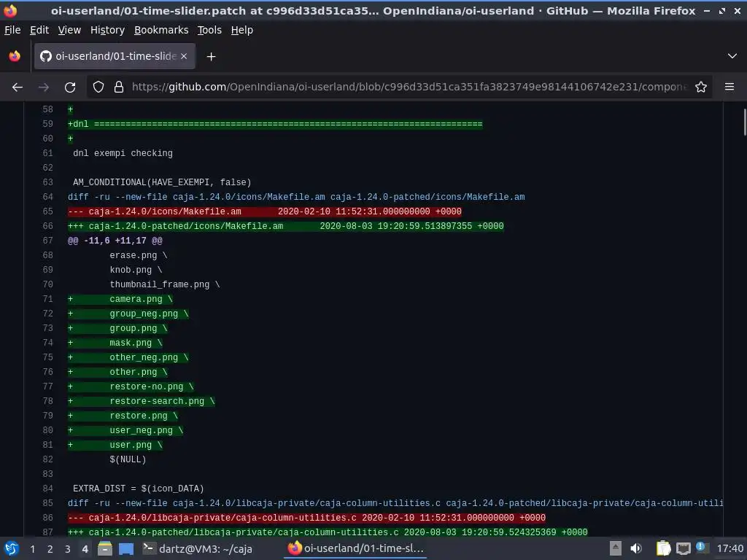The height and width of the screenshot is (560, 747).
Task: Open the Bookmarks menu
Action: pyautogui.click(x=161, y=30)
